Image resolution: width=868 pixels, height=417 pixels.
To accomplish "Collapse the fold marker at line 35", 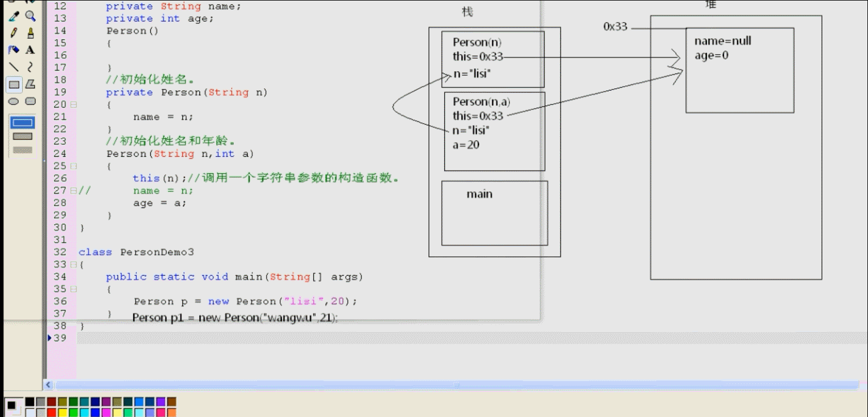I will [x=73, y=289].
